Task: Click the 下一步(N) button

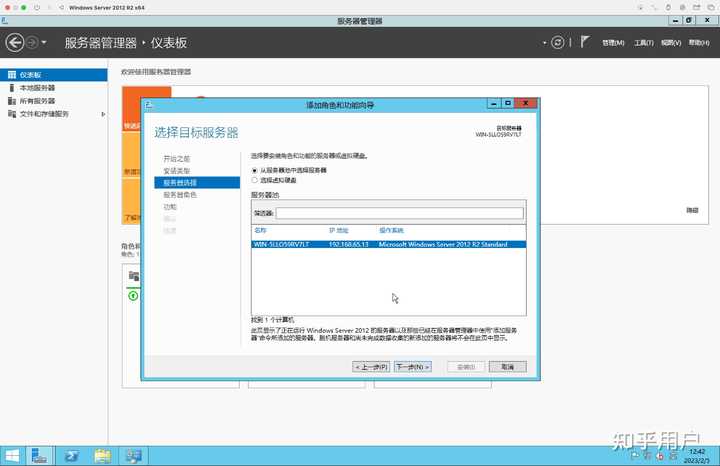Action: click(413, 367)
